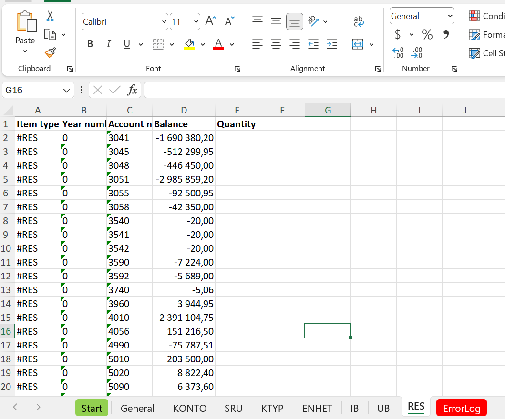The image size is (505, 420).
Task: Open the General number format dropdown
Action: pos(450,16)
